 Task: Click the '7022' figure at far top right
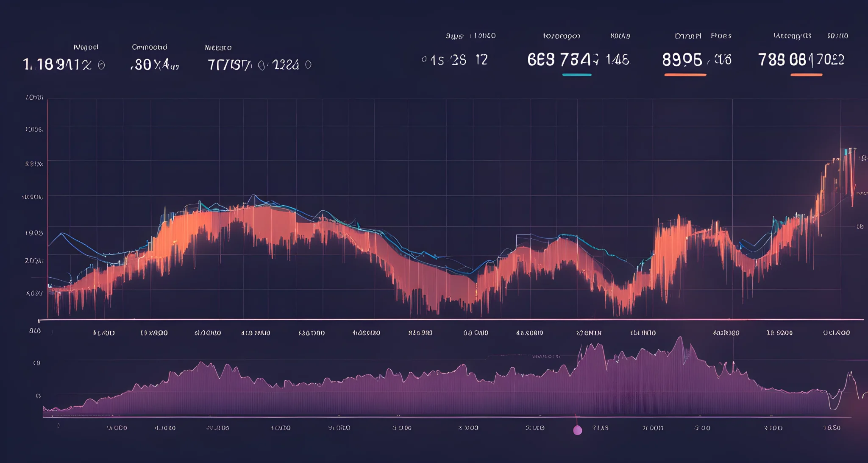[830, 60]
